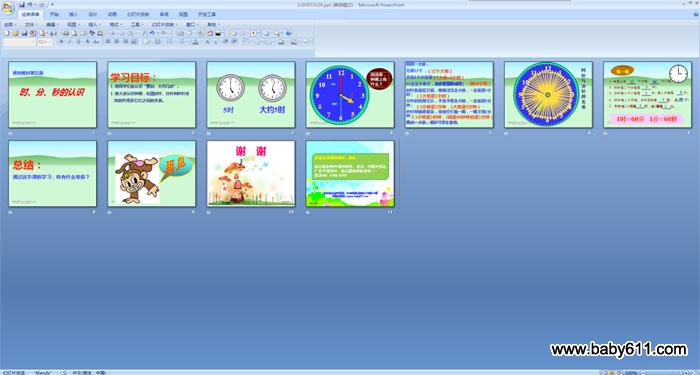Screen dimensions: 700x375
Task: Click the blue Help icon at the toolbar's right end
Action: [288, 33]
